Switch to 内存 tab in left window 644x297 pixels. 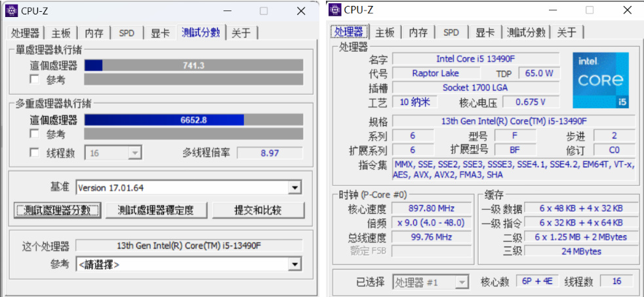(94, 33)
